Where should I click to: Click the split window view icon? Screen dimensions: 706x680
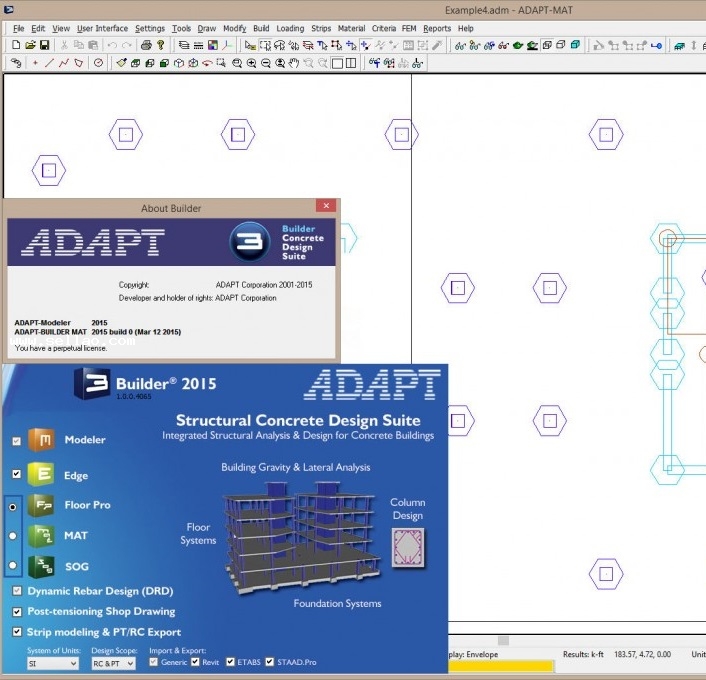(x=351, y=63)
